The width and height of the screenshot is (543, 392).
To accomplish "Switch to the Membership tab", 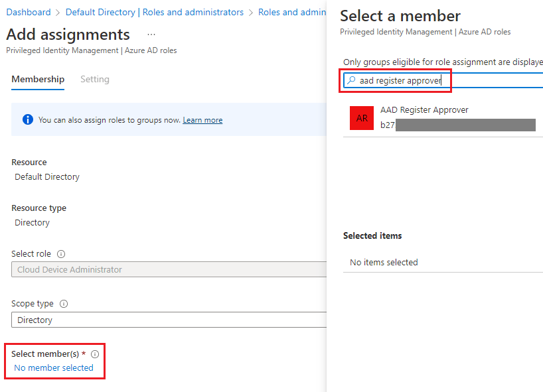I will (38, 79).
